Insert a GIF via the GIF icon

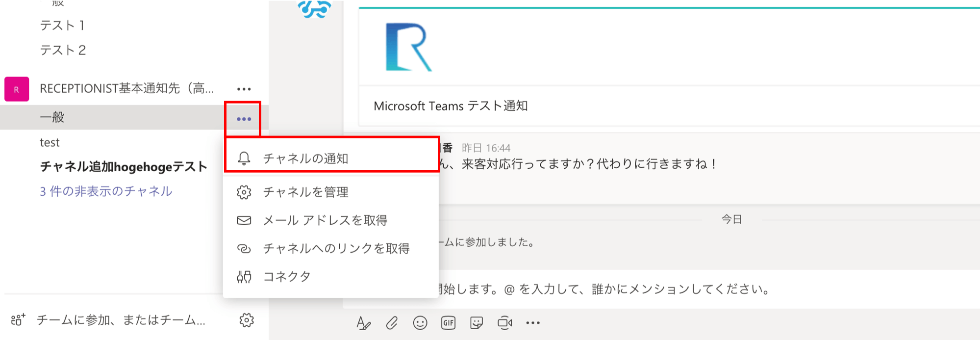click(x=448, y=323)
